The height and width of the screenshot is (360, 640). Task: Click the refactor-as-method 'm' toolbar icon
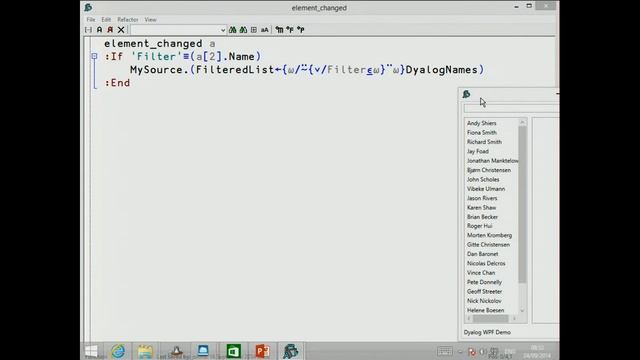tap(279, 30)
